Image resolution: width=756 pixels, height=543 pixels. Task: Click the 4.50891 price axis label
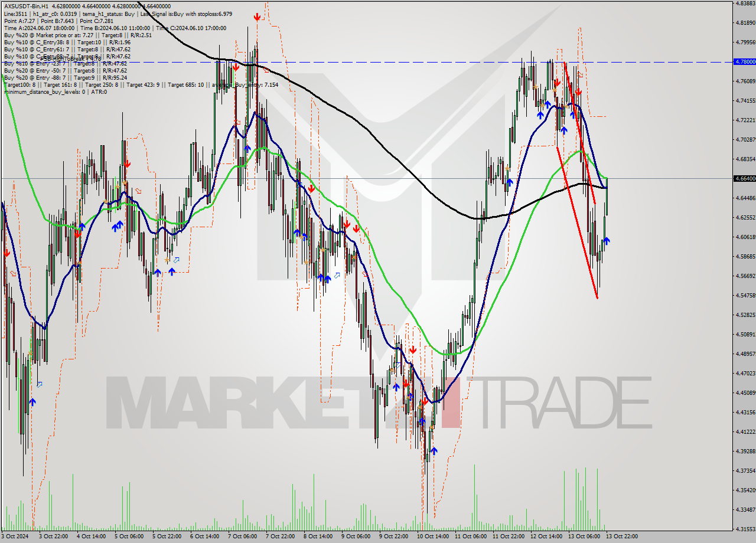(x=745, y=334)
